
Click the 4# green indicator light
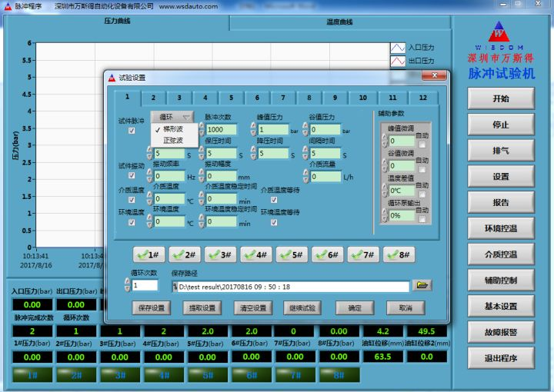point(164,375)
